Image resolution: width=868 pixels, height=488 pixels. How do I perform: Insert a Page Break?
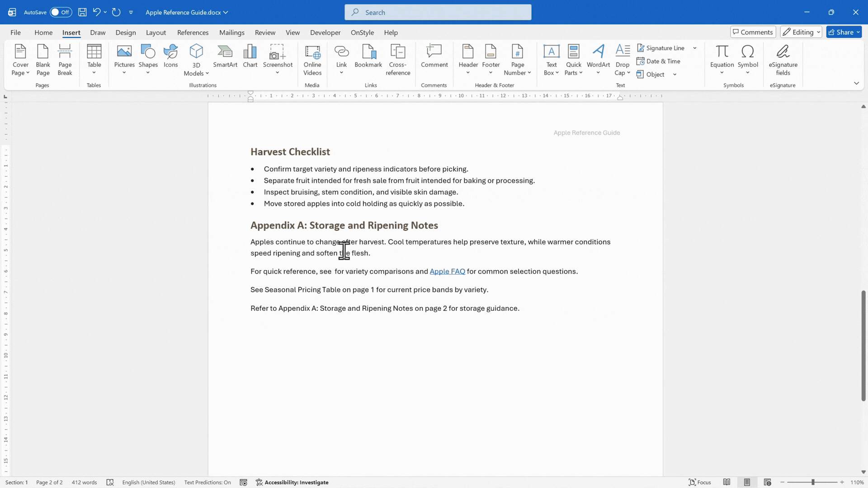tap(65, 60)
